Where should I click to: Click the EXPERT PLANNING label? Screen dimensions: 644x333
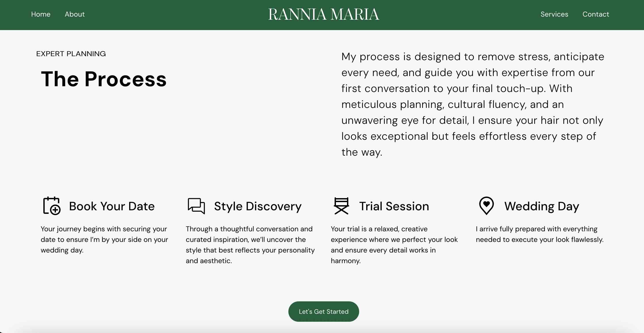point(71,54)
